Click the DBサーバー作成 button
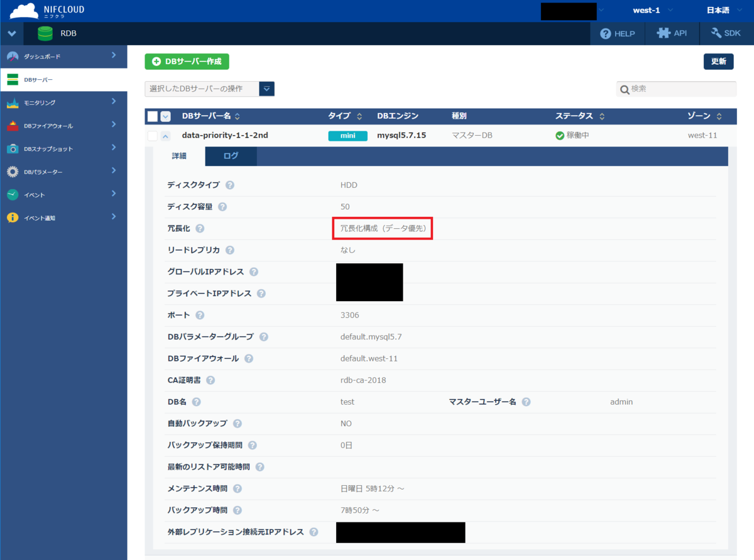This screenshot has height=560, width=754. pos(187,62)
